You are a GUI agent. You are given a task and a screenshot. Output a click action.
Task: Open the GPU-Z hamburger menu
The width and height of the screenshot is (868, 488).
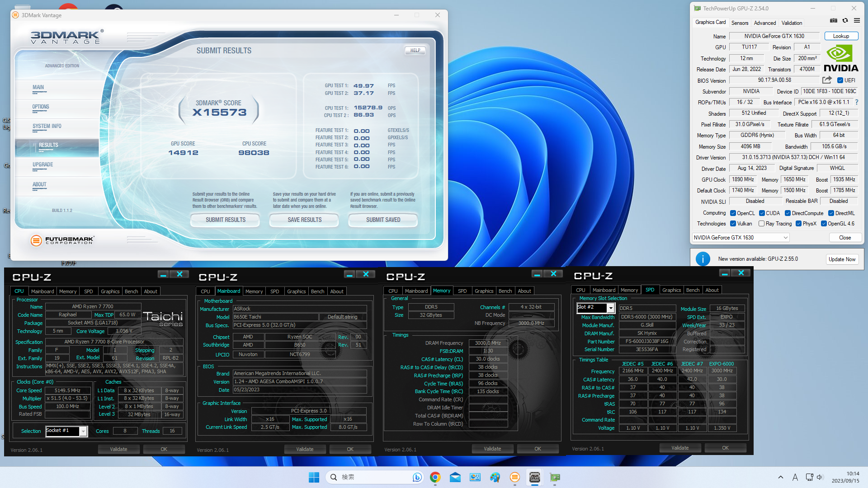[x=857, y=21]
